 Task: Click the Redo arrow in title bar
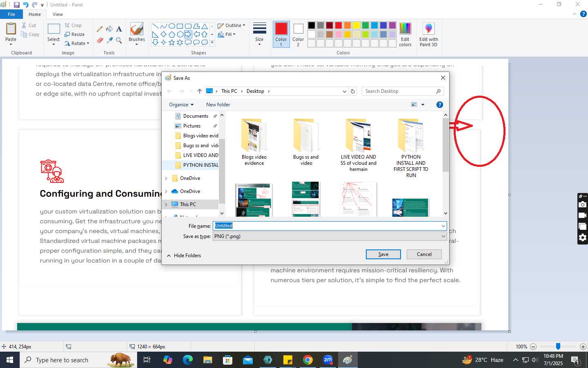point(35,5)
